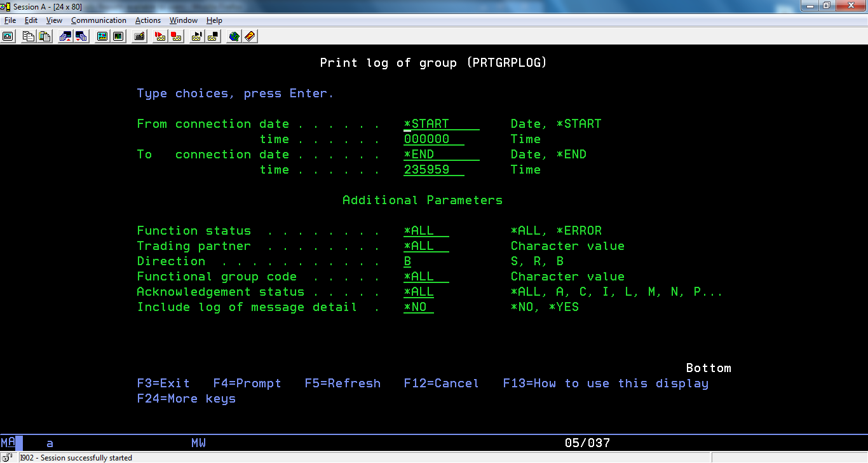Open the View menu
This screenshot has width=868, height=463.
click(54, 20)
